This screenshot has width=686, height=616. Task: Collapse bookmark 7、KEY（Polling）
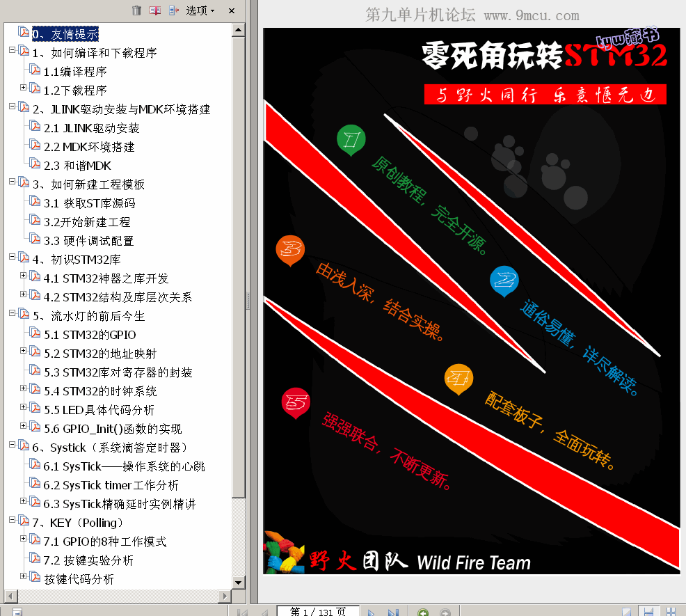coord(13,520)
